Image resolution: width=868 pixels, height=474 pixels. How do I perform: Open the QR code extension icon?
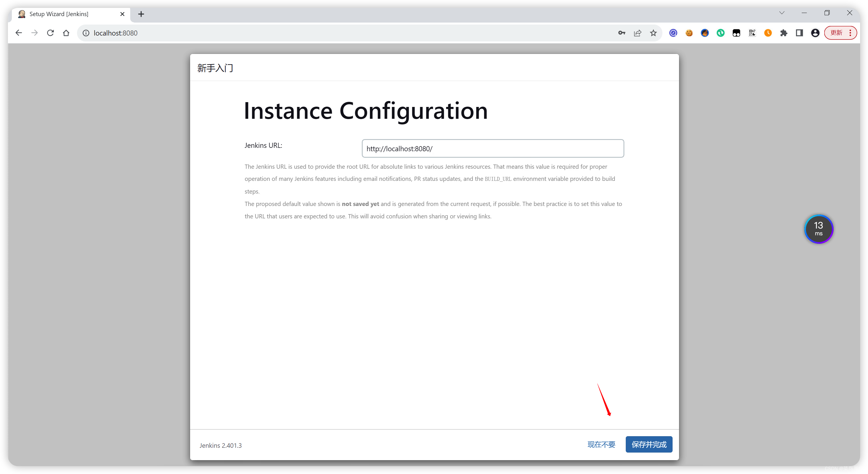[752, 33]
